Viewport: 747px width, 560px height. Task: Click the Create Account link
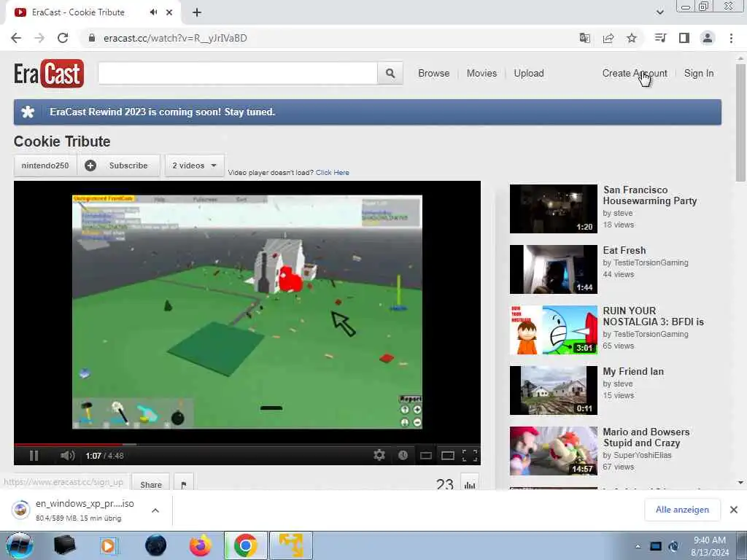[635, 74]
